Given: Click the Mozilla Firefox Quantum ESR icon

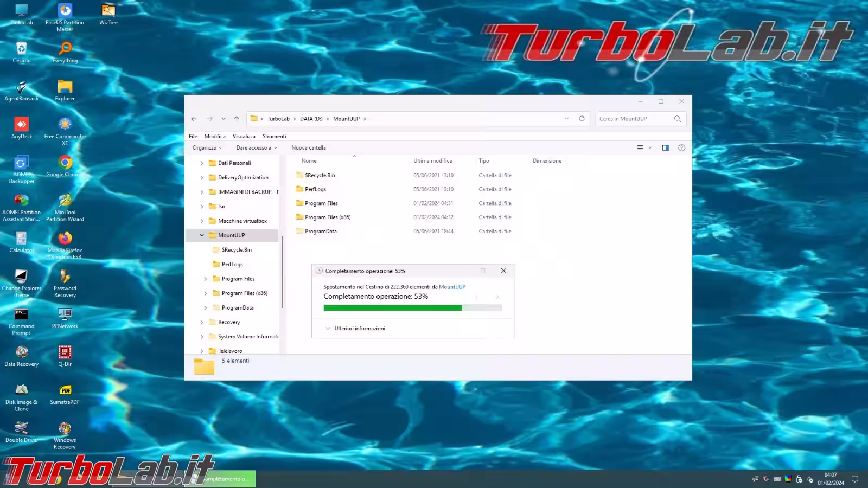Looking at the screenshot, I should point(65,239).
